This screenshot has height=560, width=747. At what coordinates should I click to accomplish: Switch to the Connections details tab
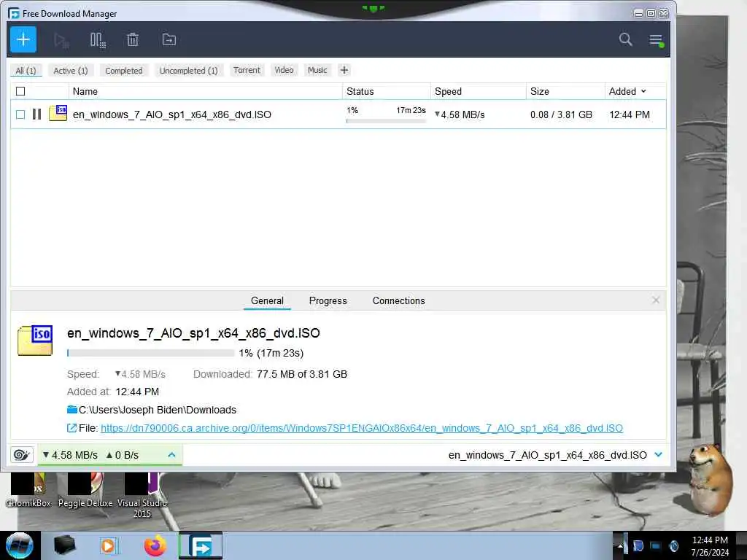pyautogui.click(x=399, y=301)
